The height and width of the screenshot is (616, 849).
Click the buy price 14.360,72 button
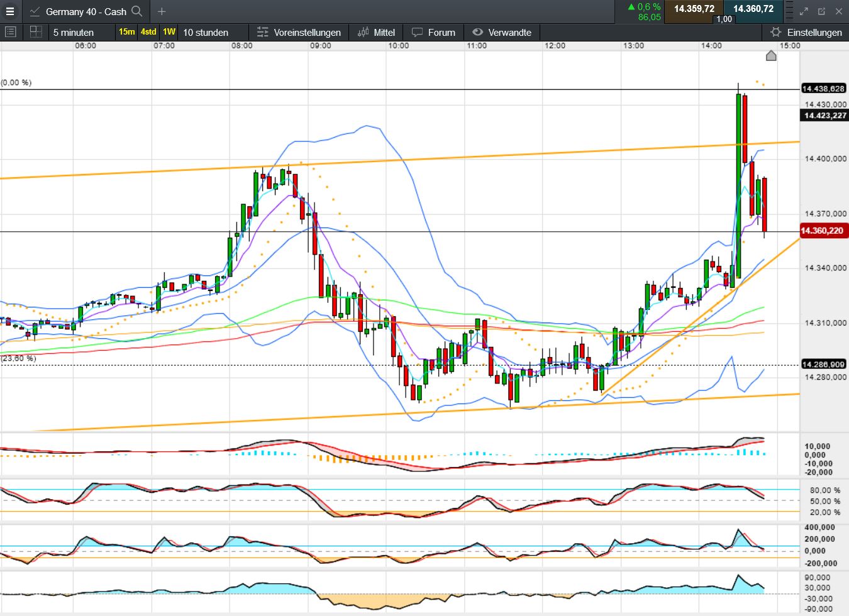point(753,9)
